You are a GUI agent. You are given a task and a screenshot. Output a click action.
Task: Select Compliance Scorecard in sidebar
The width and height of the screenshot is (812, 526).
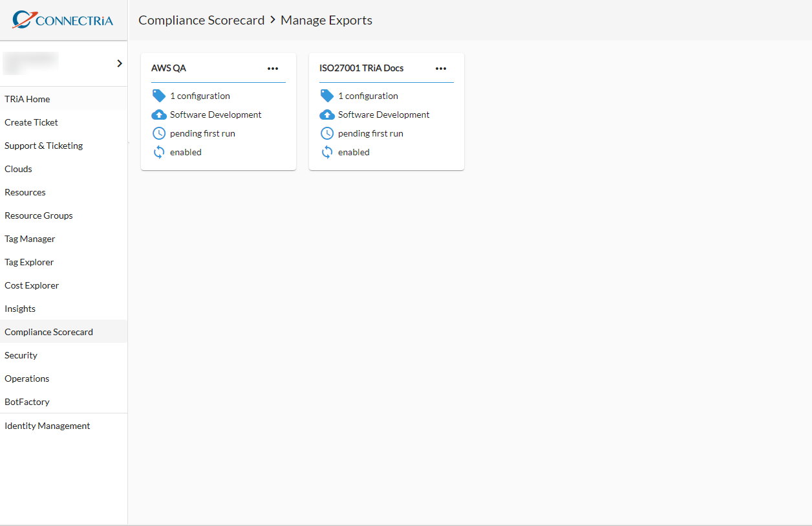63,332
